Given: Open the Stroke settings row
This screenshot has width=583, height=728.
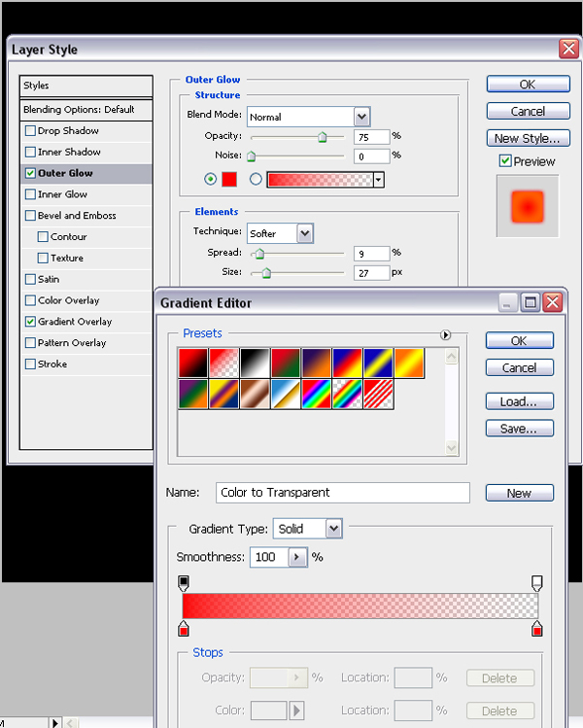Looking at the screenshot, I should click(x=86, y=364).
